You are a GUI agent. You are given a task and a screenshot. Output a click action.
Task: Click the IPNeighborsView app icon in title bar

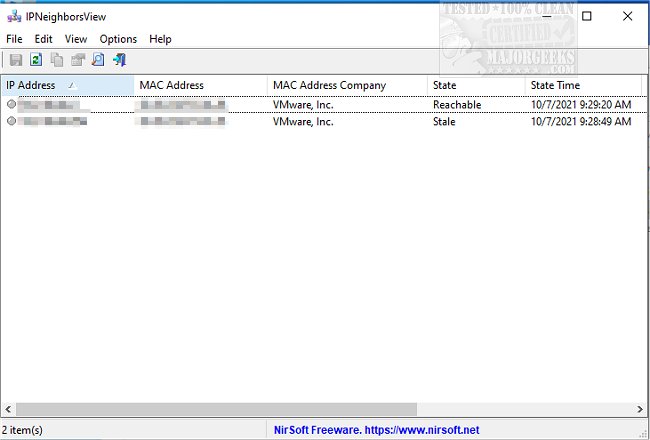point(14,17)
